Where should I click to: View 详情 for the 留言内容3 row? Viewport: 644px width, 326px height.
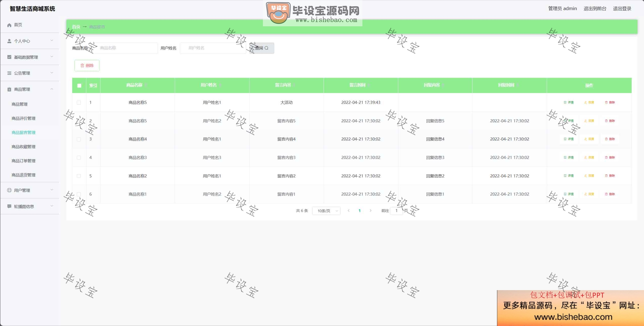click(x=569, y=157)
